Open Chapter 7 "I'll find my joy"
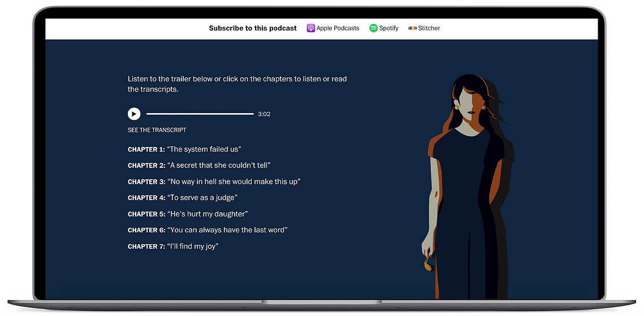This screenshot has width=644, height=316. coord(173,246)
